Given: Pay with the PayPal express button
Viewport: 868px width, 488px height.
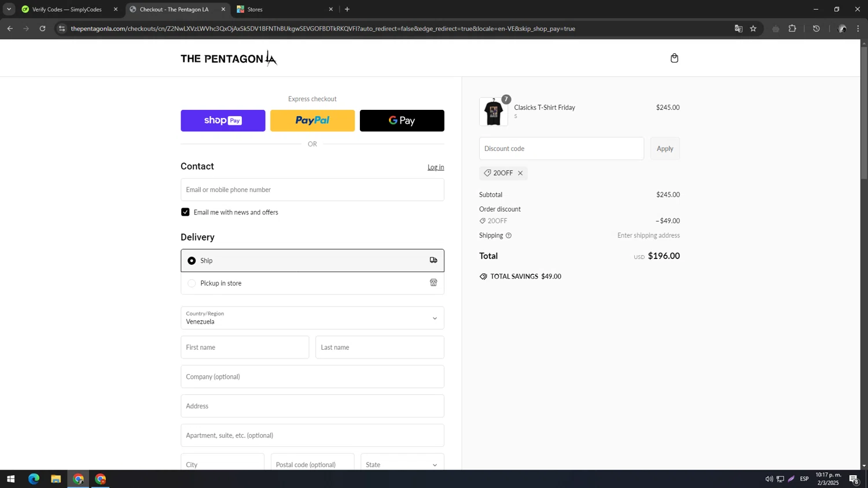Looking at the screenshot, I should tap(312, 121).
